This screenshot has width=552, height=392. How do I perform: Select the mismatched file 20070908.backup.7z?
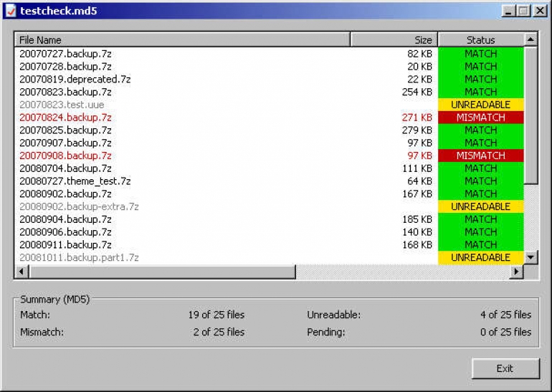click(x=65, y=156)
